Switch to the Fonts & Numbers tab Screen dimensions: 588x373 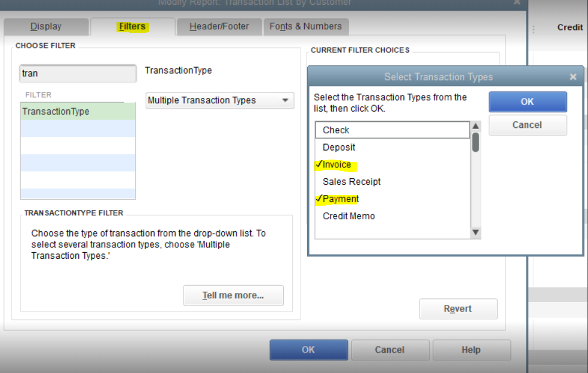pos(305,26)
